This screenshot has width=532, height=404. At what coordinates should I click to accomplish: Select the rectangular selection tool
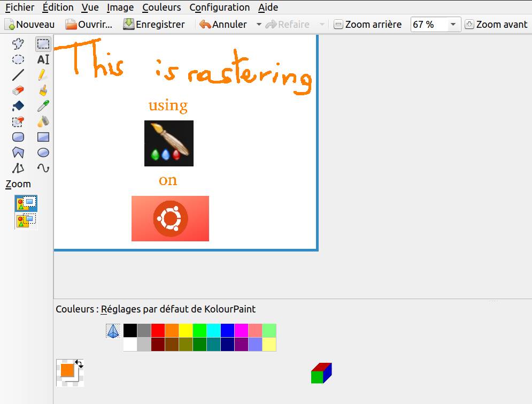[x=43, y=44]
